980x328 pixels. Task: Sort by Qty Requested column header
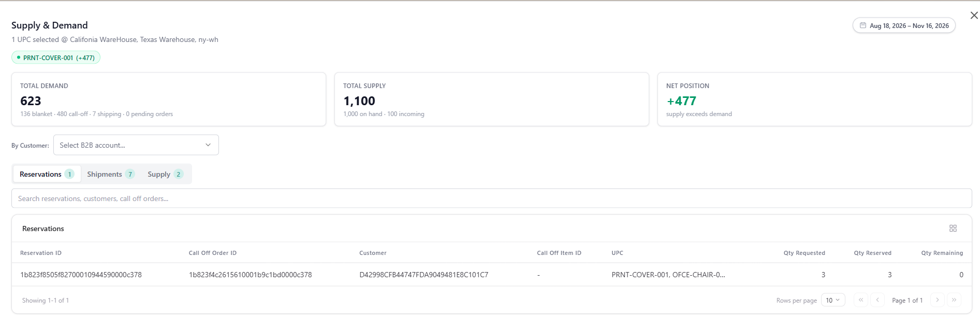[x=804, y=253]
